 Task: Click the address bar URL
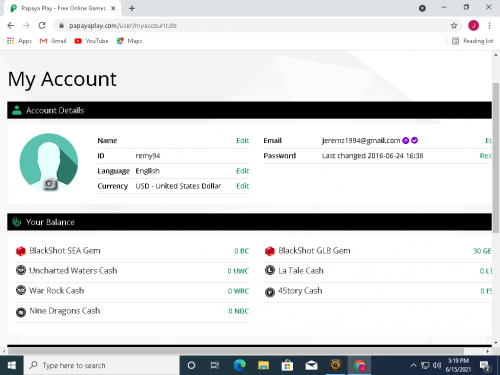click(123, 26)
